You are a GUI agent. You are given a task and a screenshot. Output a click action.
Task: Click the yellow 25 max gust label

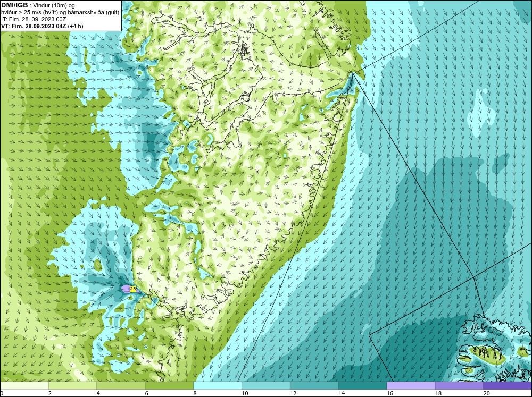tap(133, 289)
